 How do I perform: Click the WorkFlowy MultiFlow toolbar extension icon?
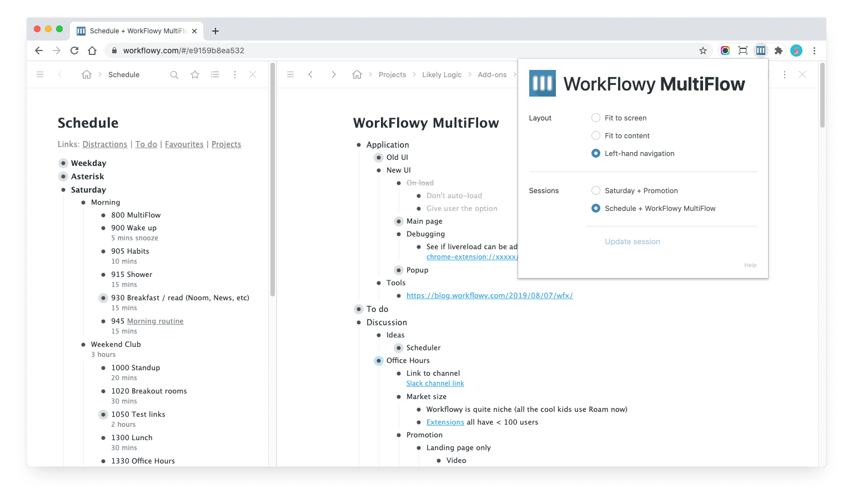point(760,50)
